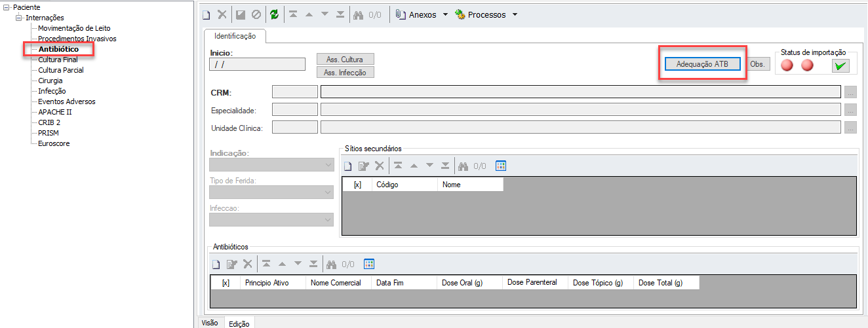Go to first record in main toolbar
Viewport: 868px width, 328px height.
(292, 14)
